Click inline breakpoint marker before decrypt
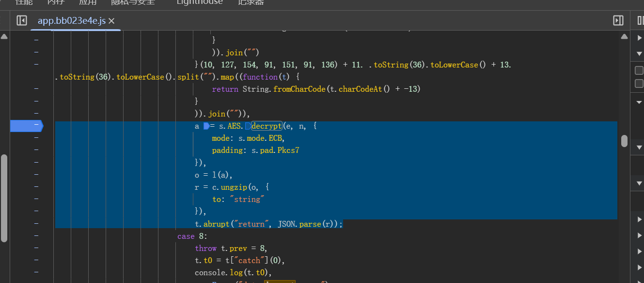This screenshot has width=644, height=283. (248, 126)
